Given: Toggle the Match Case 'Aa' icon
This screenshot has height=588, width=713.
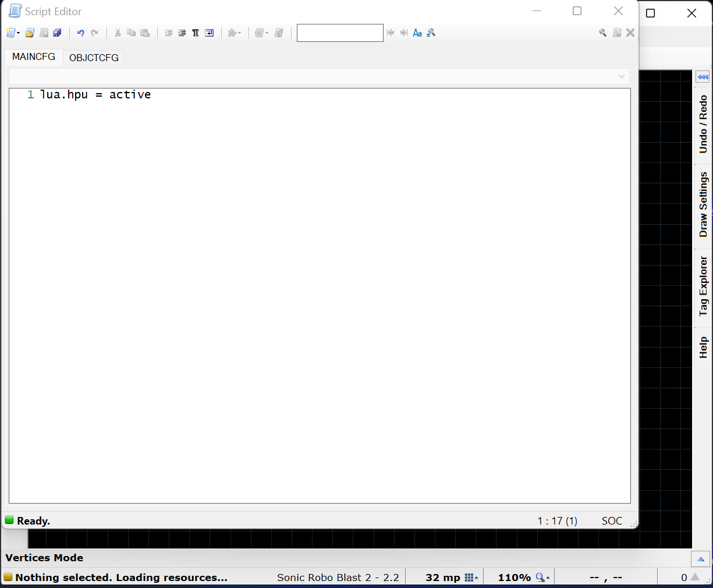Looking at the screenshot, I should 417,33.
